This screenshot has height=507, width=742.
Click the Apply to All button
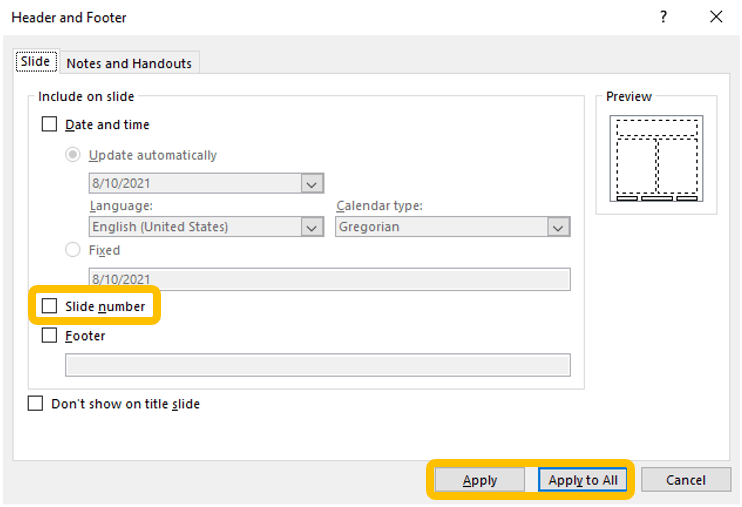click(x=583, y=480)
